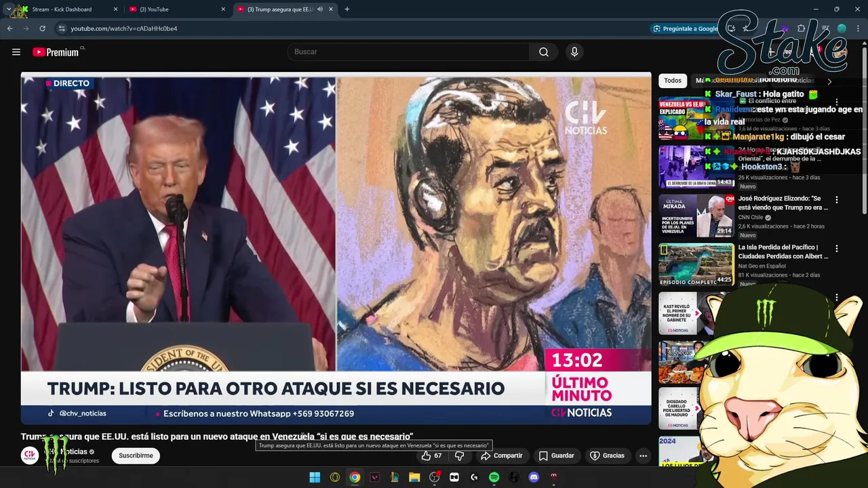Open the Kast reveló primer nombre thumbnail
Screen dimensions: 868x488
click(x=686, y=313)
